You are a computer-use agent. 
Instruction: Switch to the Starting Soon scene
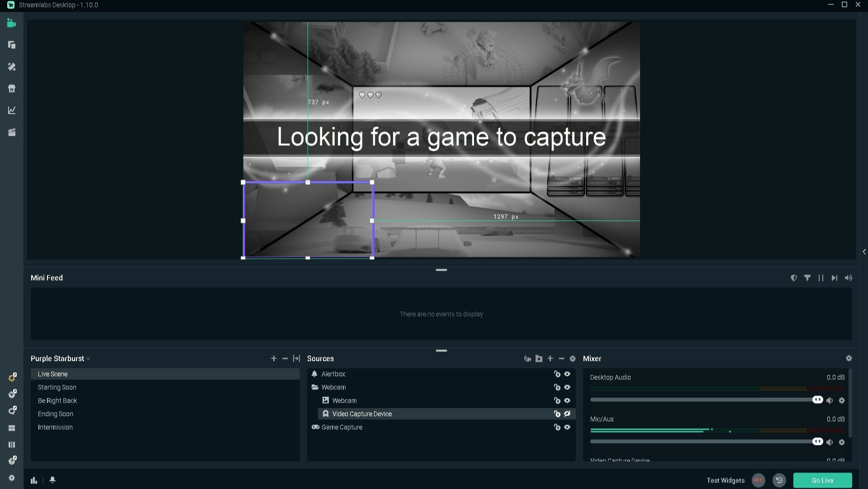(165, 387)
